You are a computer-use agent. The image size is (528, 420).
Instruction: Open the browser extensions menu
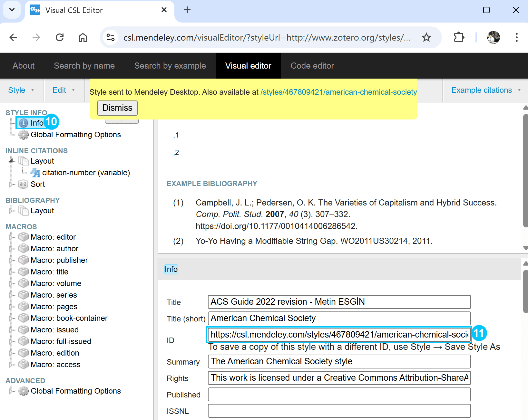(x=459, y=37)
